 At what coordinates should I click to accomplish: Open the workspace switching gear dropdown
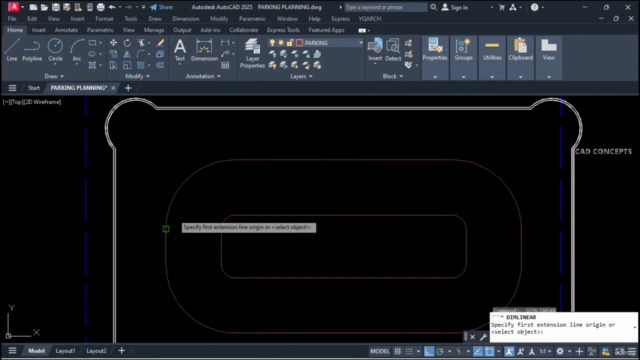click(x=569, y=351)
